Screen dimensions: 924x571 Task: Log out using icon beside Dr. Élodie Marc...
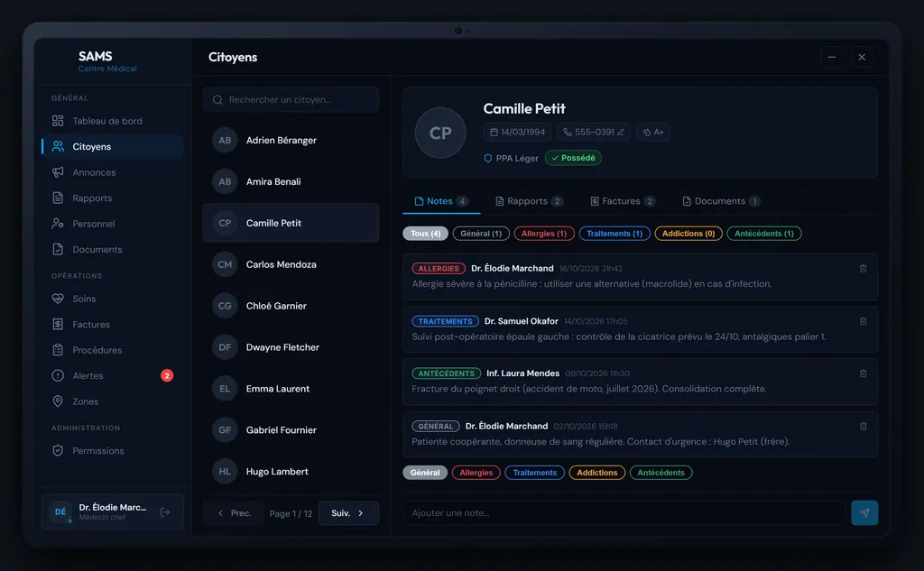coord(165,512)
